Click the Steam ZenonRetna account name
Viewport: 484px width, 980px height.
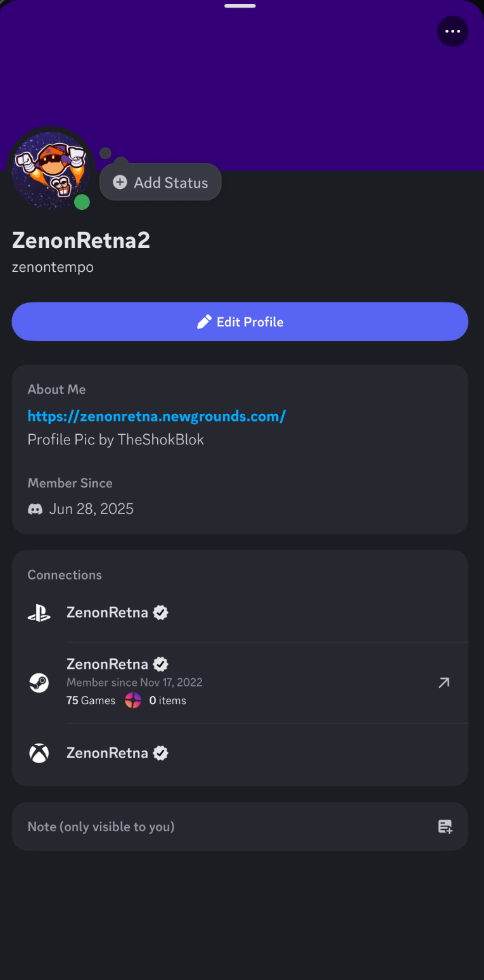[x=107, y=664]
